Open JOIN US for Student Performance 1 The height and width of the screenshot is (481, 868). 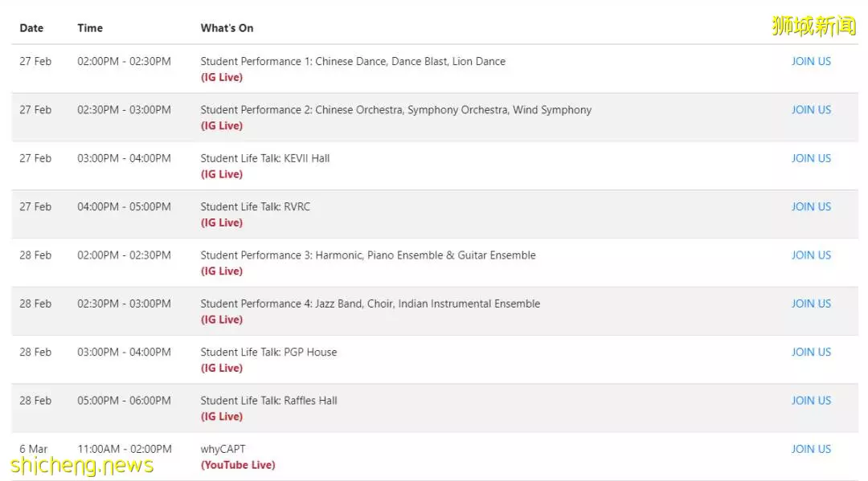click(x=811, y=61)
